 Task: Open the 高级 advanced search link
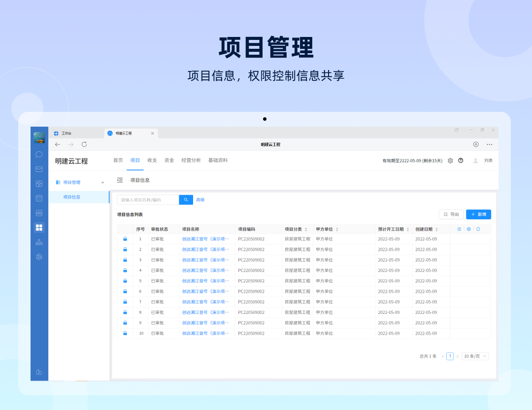coord(200,200)
